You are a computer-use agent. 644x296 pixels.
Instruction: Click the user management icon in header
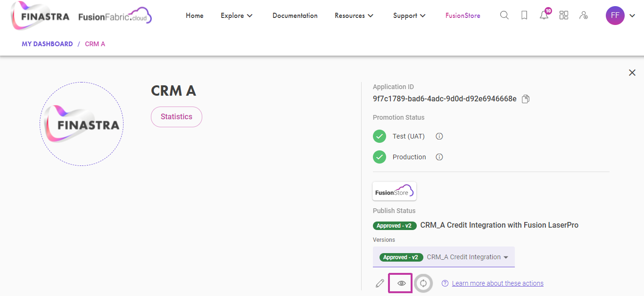pyautogui.click(x=584, y=16)
